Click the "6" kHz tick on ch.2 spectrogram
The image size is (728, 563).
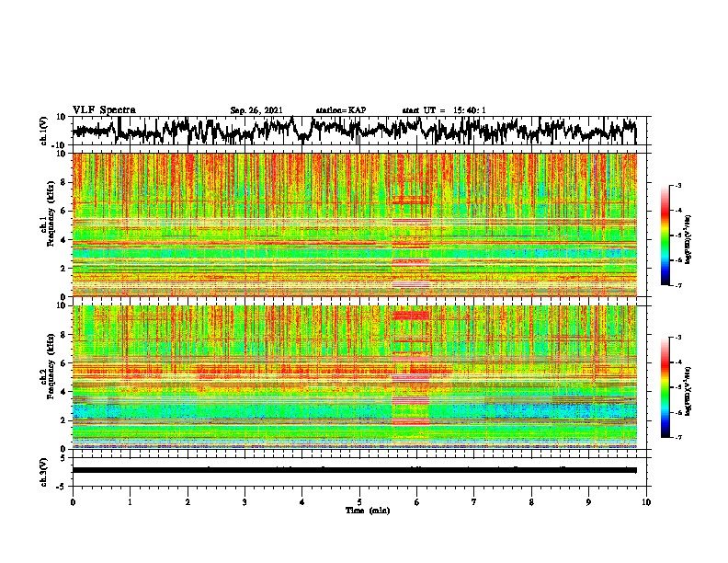coord(65,363)
